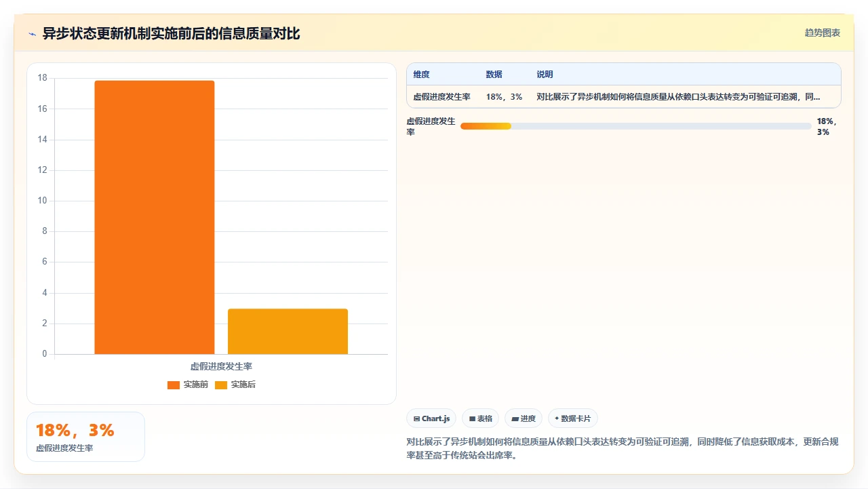
Task: Click the 虚假进度发生率 x-axis chart label
Action: pyautogui.click(x=221, y=366)
